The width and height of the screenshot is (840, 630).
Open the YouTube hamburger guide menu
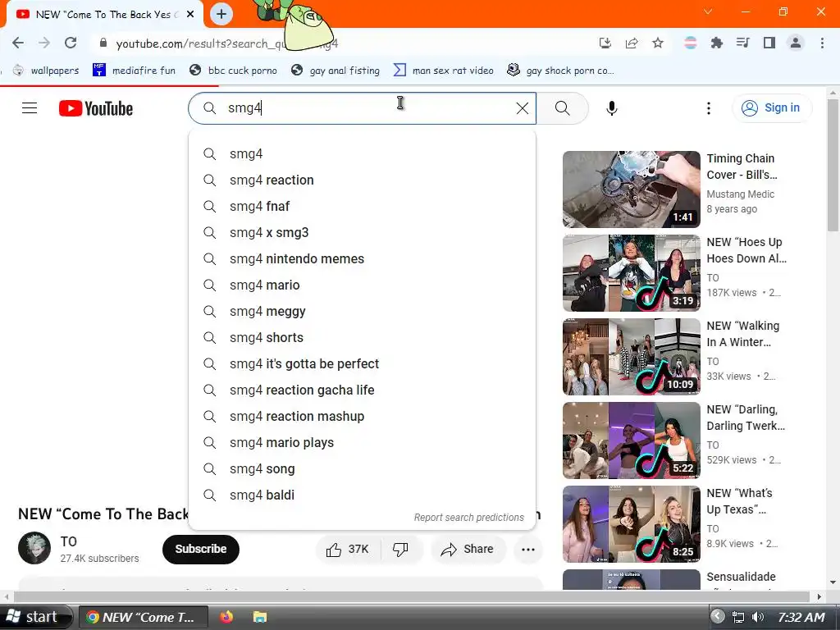point(30,108)
